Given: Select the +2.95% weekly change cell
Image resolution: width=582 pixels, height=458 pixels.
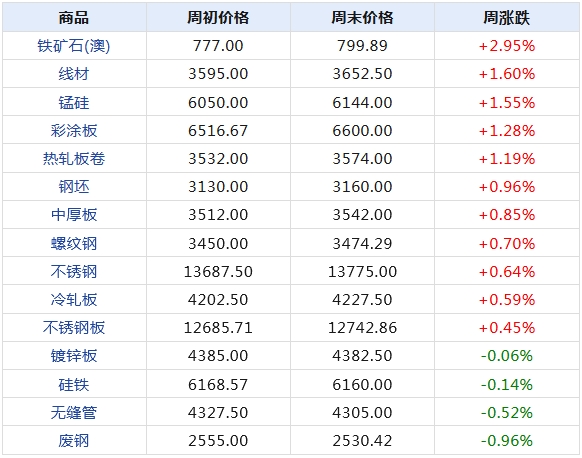Looking at the screenshot, I should 507,46.
